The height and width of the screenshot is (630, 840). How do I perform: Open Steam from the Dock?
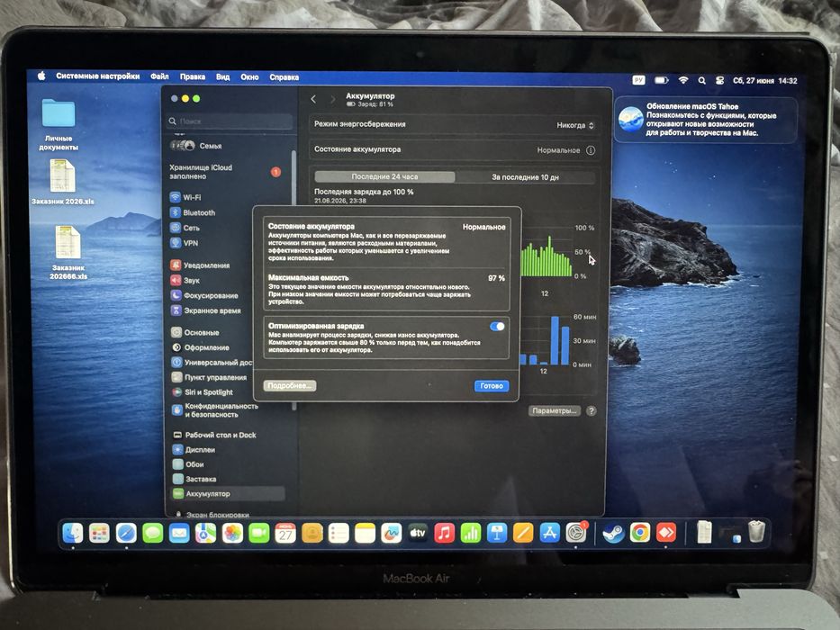click(613, 533)
